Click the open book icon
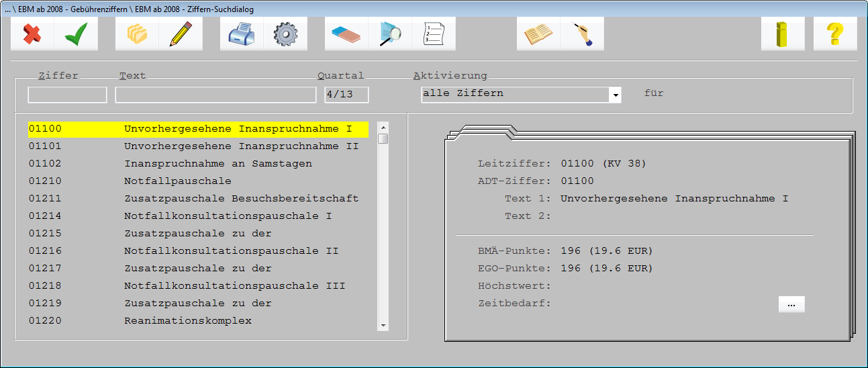The image size is (868, 368). tap(538, 34)
